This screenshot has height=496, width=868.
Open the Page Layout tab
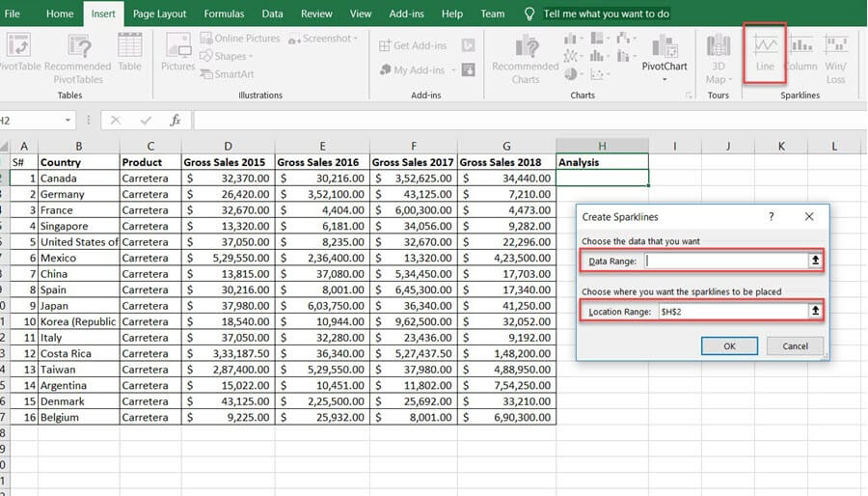tap(159, 14)
